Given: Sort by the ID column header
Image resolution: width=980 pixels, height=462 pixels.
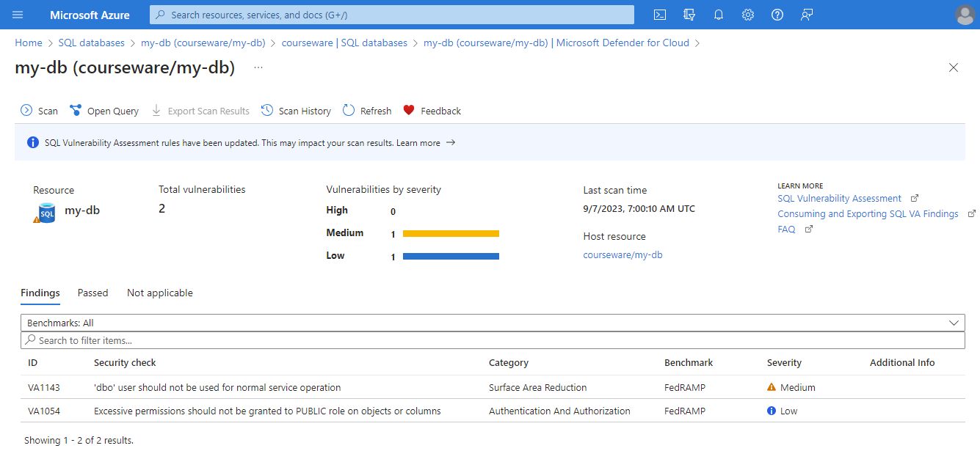Looking at the screenshot, I should coord(32,363).
